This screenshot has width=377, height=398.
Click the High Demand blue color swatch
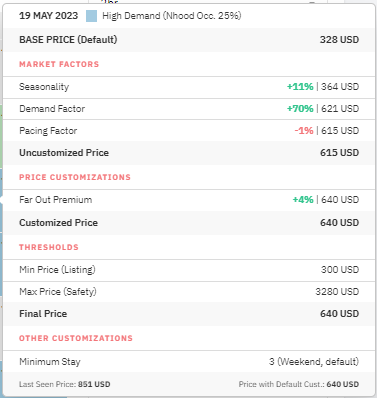(91, 16)
